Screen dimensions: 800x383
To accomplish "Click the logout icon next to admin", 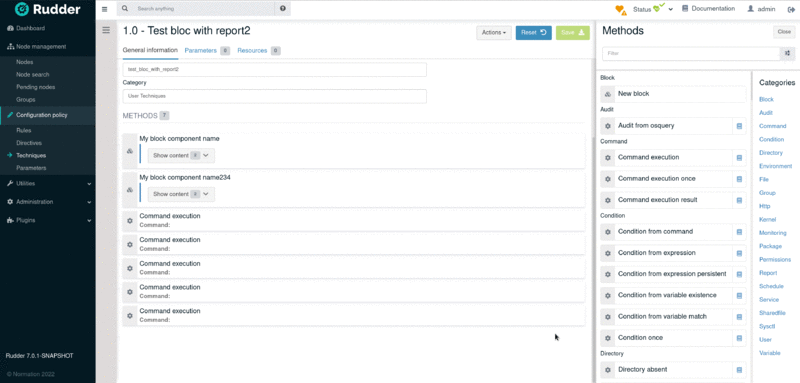I will pos(791,9).
